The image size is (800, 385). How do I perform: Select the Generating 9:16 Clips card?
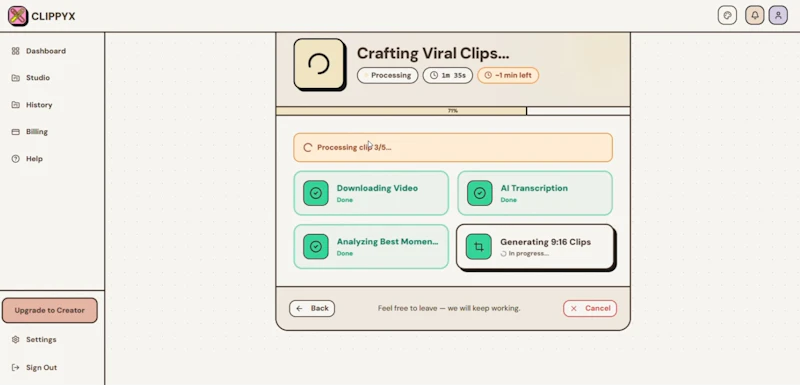[535, 247]
